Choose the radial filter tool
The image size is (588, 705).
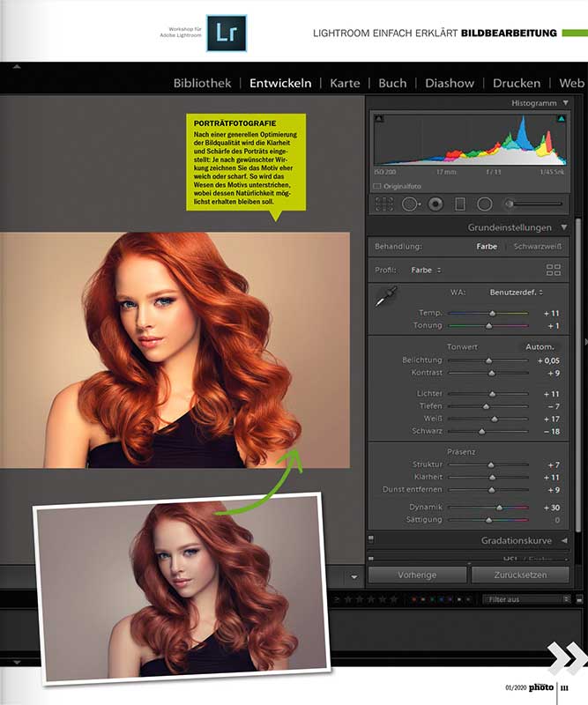point(484,204)
